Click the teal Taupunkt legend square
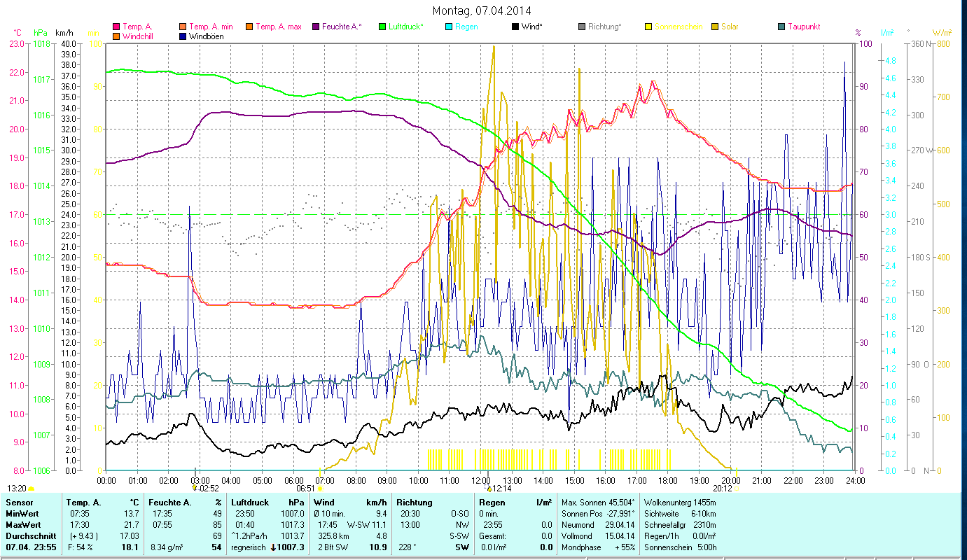Viewport: 967px width, 560px height. (781, 27)
